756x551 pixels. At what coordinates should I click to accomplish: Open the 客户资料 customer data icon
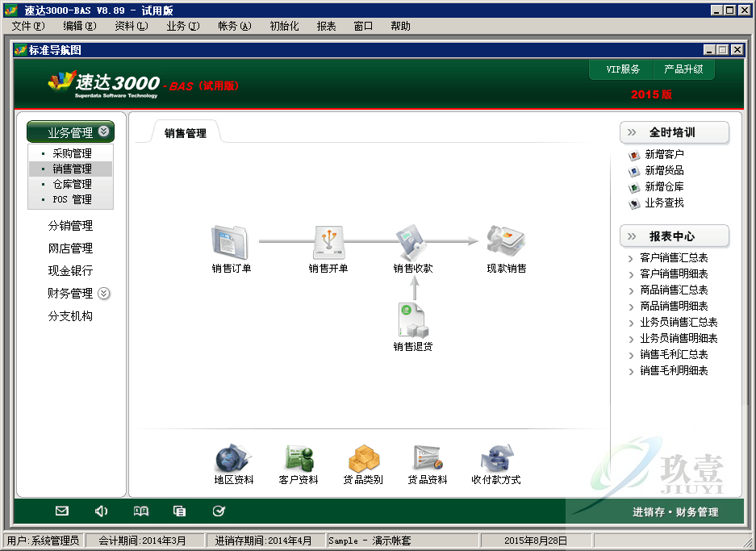click(299, 458)
